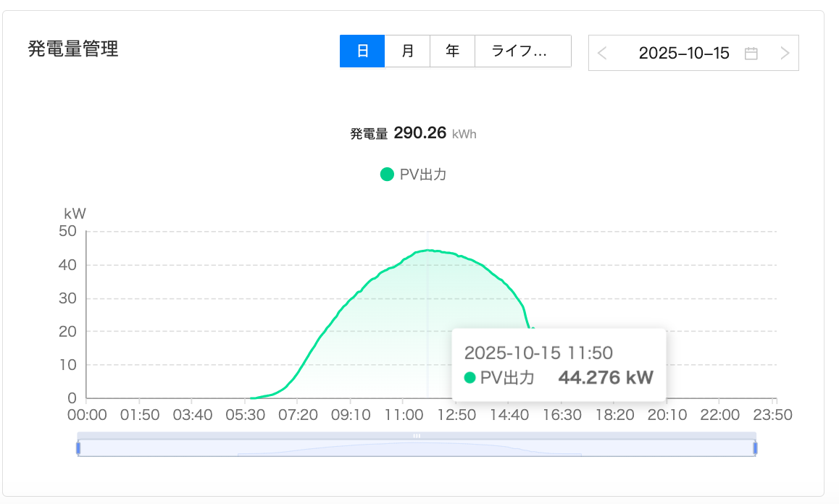Click the 2025-10-15 date field
This screenshot has height=504, width=839.
[x=684, y=53]
